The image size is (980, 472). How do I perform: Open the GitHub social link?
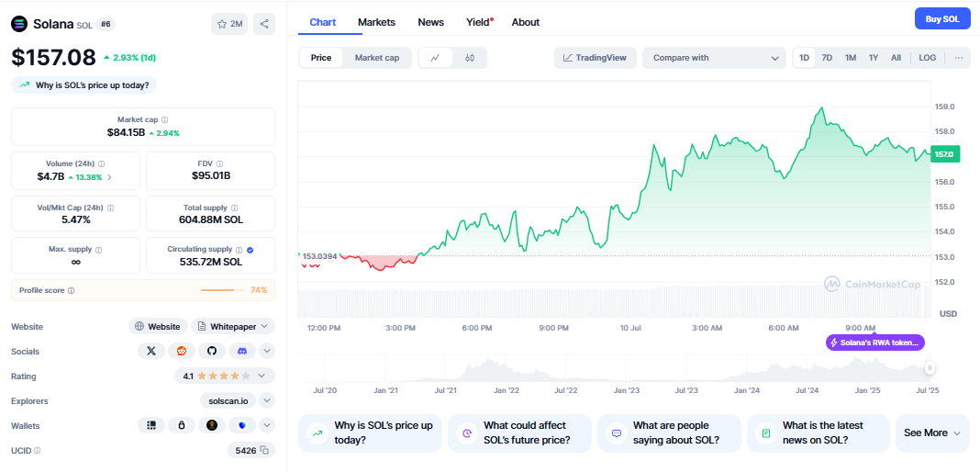coord(212,352)
